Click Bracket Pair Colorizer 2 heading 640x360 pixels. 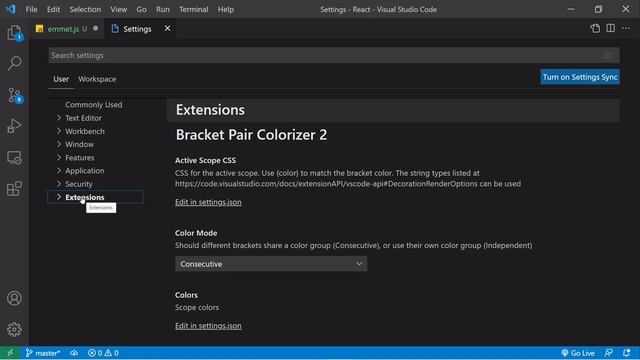pyautogui.click(x=251, y=135)
